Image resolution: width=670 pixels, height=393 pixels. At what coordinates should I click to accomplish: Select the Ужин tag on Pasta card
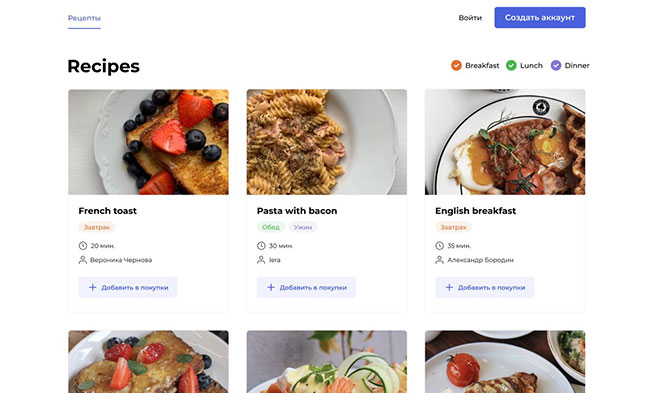[303, 227]
